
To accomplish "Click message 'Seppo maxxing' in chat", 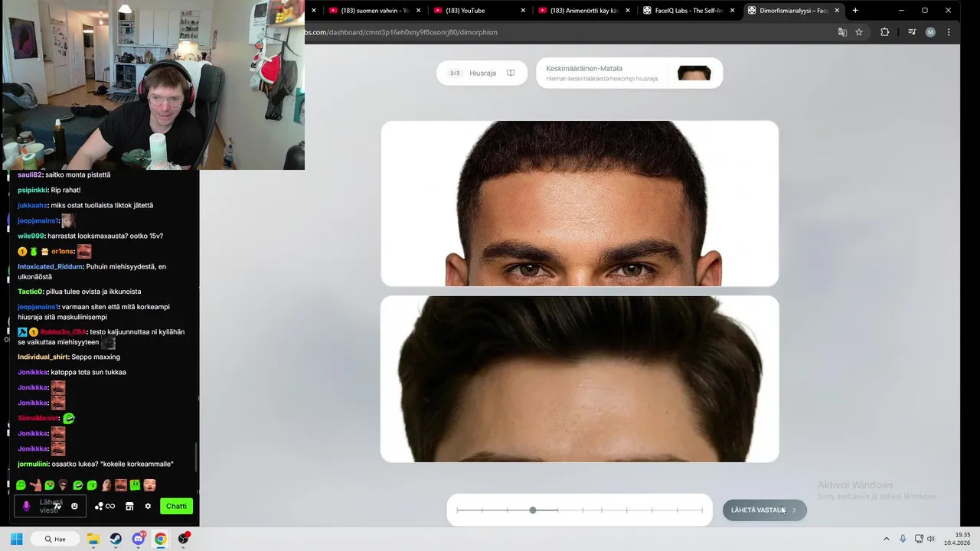I will (x=96, y=357).
